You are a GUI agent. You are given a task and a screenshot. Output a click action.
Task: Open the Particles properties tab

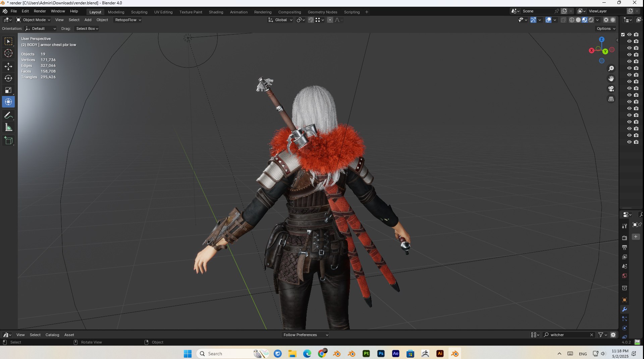(625, 319)
